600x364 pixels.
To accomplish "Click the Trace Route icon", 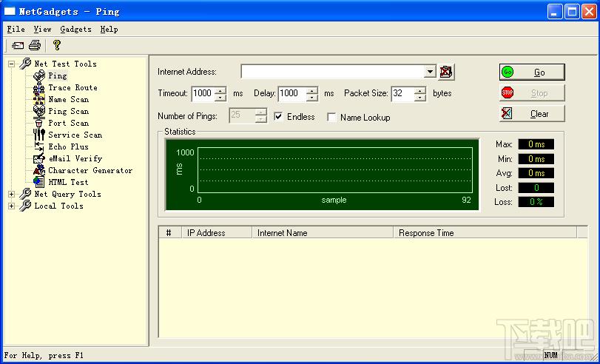I will point(39,87).
